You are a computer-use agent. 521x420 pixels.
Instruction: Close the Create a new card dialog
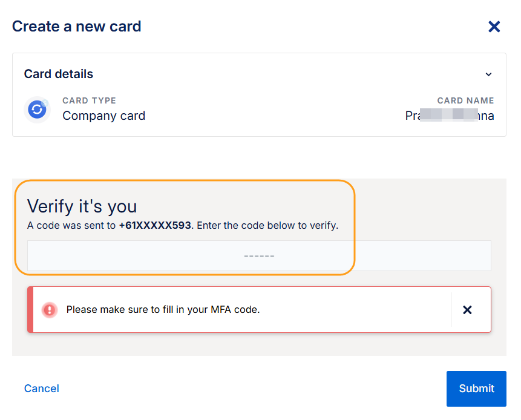(x=494, y=27)
